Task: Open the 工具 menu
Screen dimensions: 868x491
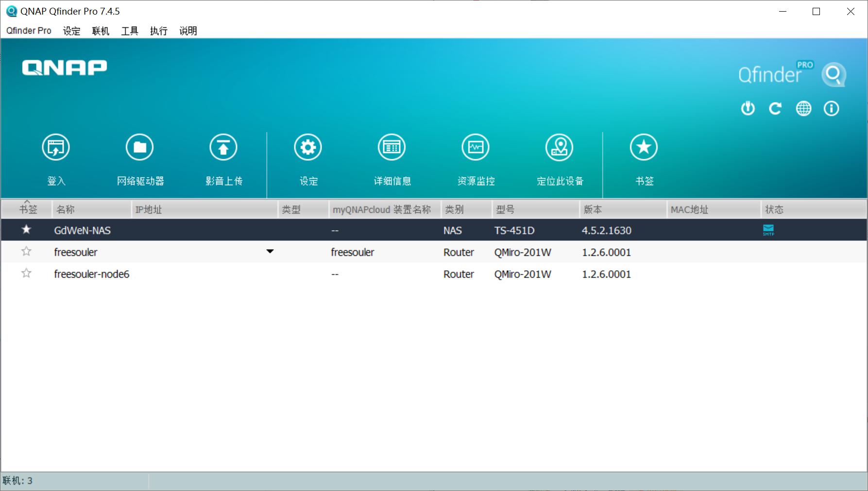Action: click(130, 31)
